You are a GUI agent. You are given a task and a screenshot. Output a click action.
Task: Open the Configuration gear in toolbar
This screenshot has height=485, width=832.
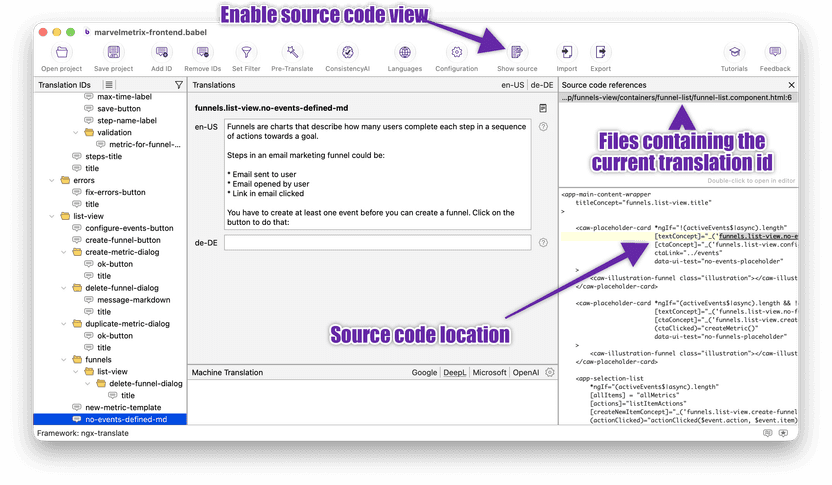(457, 53)
